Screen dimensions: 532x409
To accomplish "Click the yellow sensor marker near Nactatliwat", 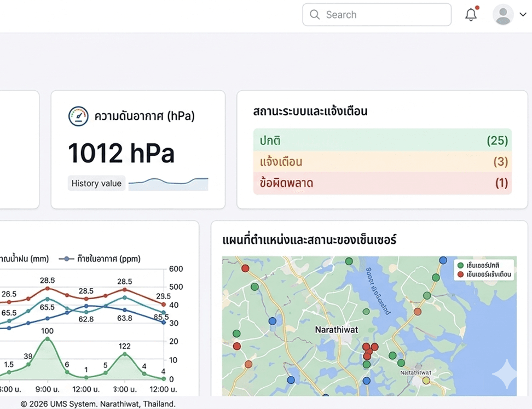I will 426,381.
